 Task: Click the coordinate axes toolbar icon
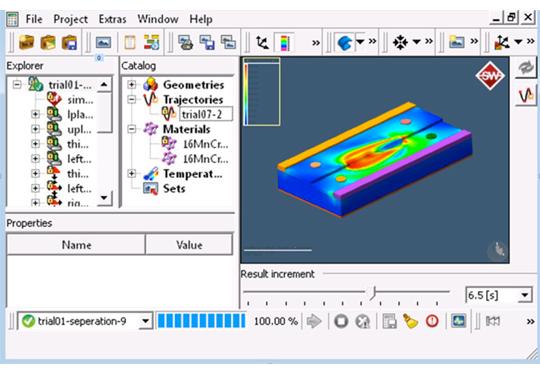click(262, 42)
